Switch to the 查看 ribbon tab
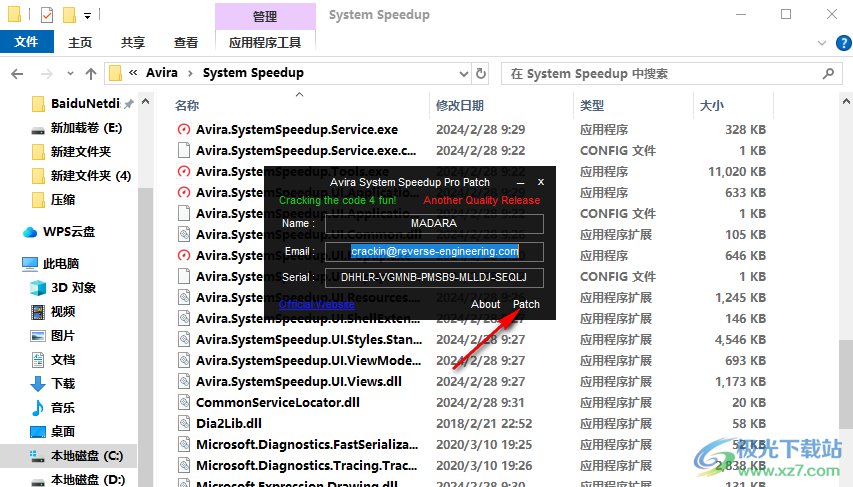Viewport: 853px width, 487px height. click(186, 42)
